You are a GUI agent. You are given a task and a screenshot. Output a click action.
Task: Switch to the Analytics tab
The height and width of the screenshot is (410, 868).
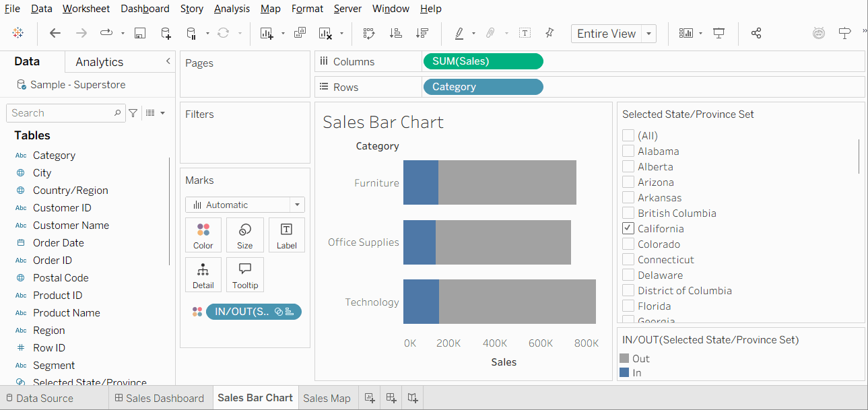pos(100,62)
